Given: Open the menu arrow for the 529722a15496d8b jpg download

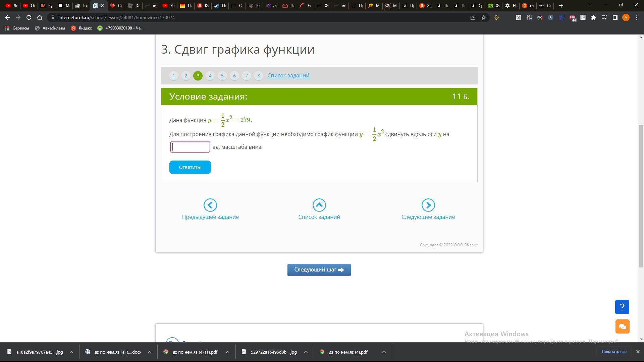Looking at the screenshot, I should pos(306,352).
